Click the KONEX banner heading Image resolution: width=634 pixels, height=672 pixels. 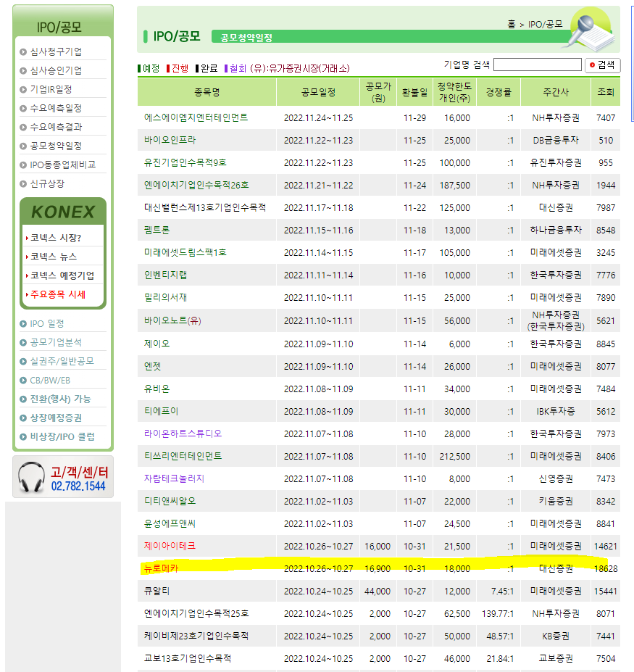[63, 212]
